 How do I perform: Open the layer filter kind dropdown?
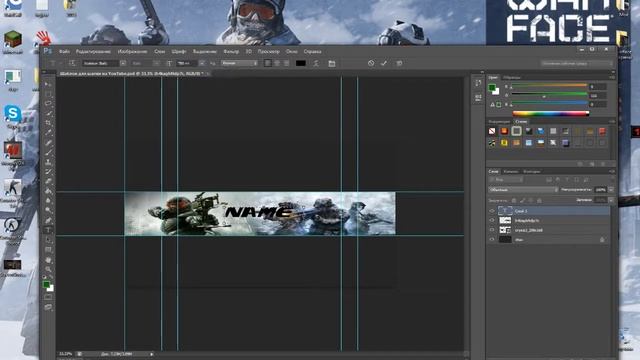pos(506,180)
